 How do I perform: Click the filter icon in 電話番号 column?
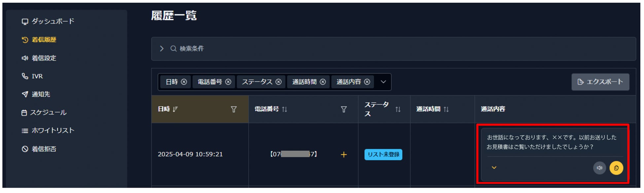coord(343,109)
